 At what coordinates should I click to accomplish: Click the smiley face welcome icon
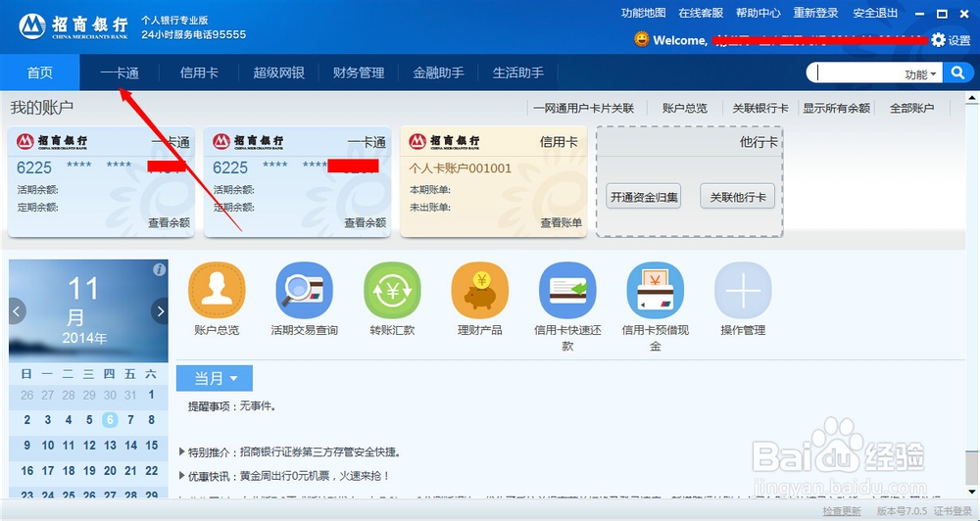[641, 39]
